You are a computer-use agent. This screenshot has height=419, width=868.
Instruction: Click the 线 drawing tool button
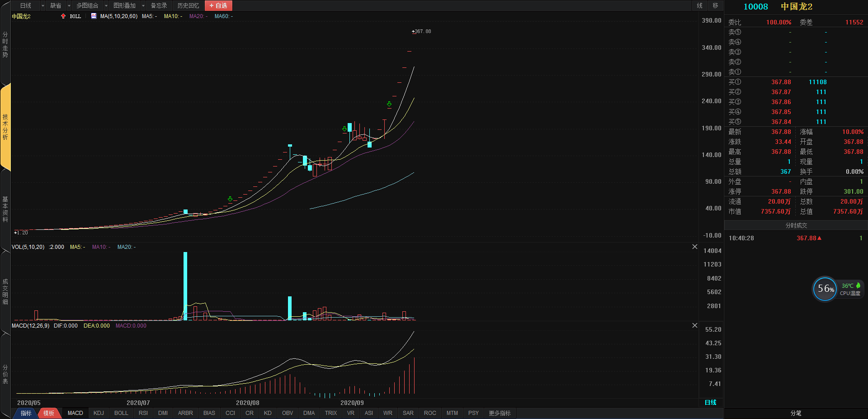coord(699,5)
